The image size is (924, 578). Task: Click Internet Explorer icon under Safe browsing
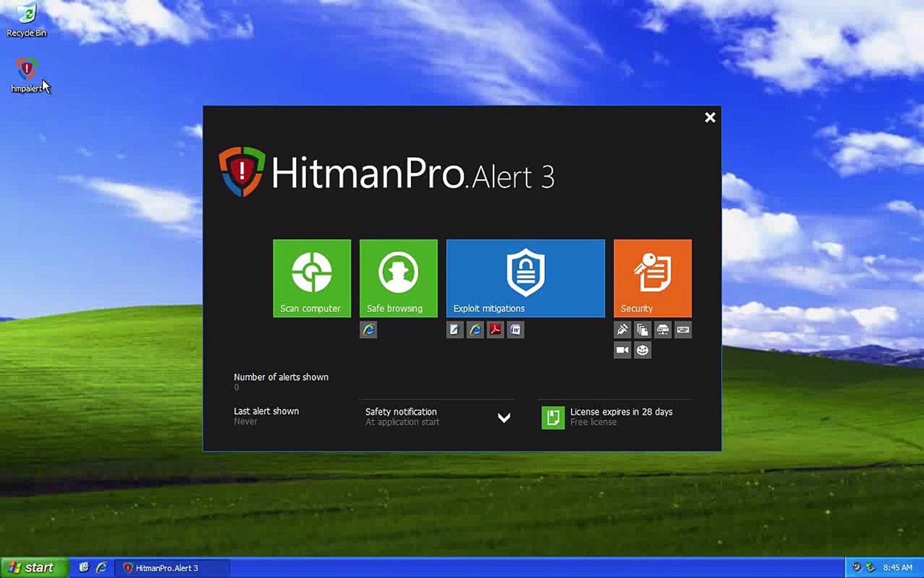(x=368, y=330)
